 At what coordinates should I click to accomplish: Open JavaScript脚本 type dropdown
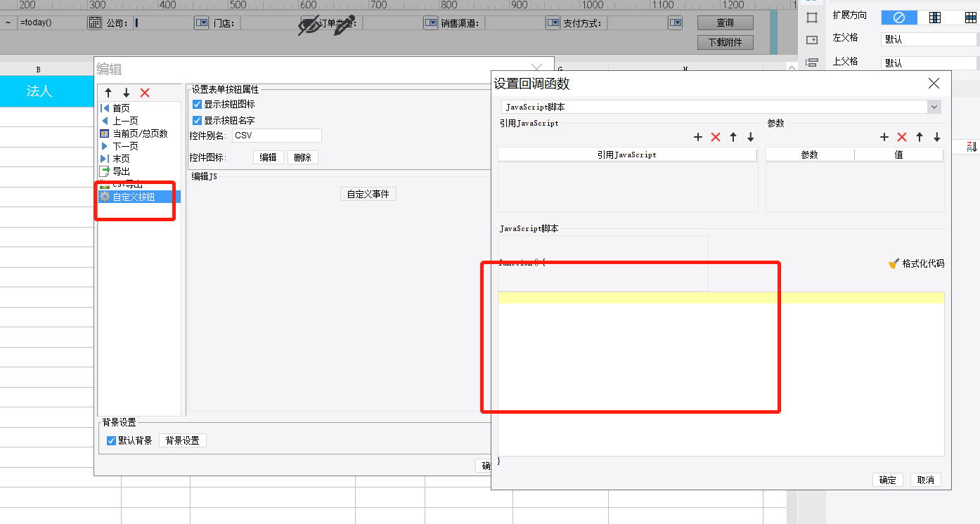click(x=934, y=107)
